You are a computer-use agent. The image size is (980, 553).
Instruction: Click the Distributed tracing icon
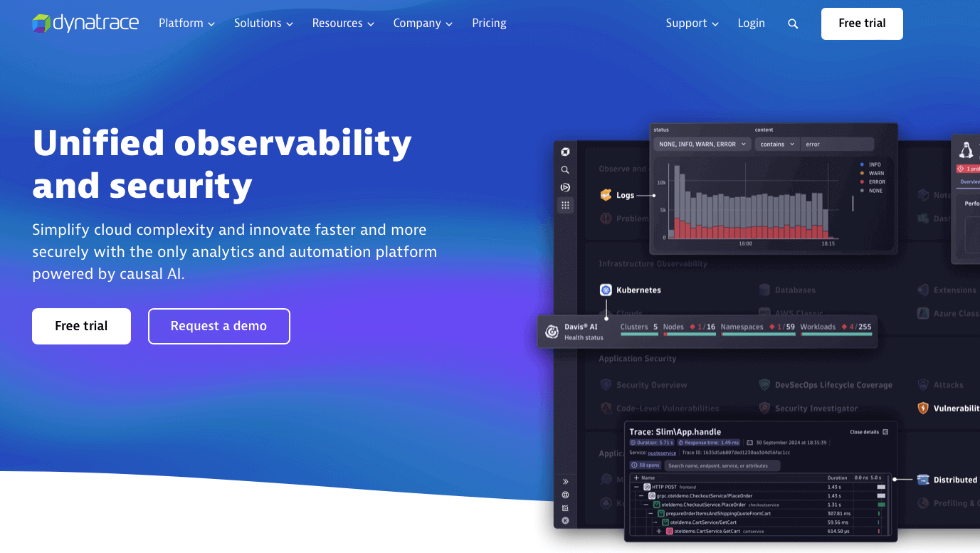tap(923, 480)
